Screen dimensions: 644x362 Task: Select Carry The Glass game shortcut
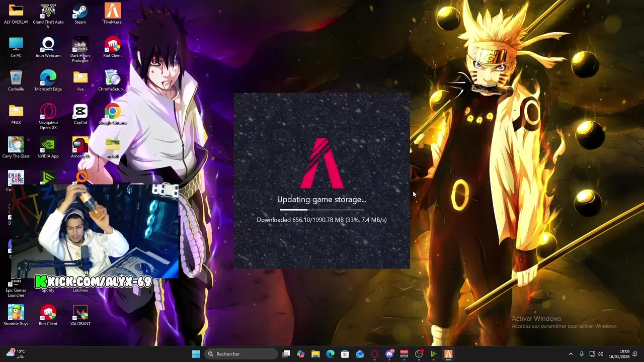16,147
